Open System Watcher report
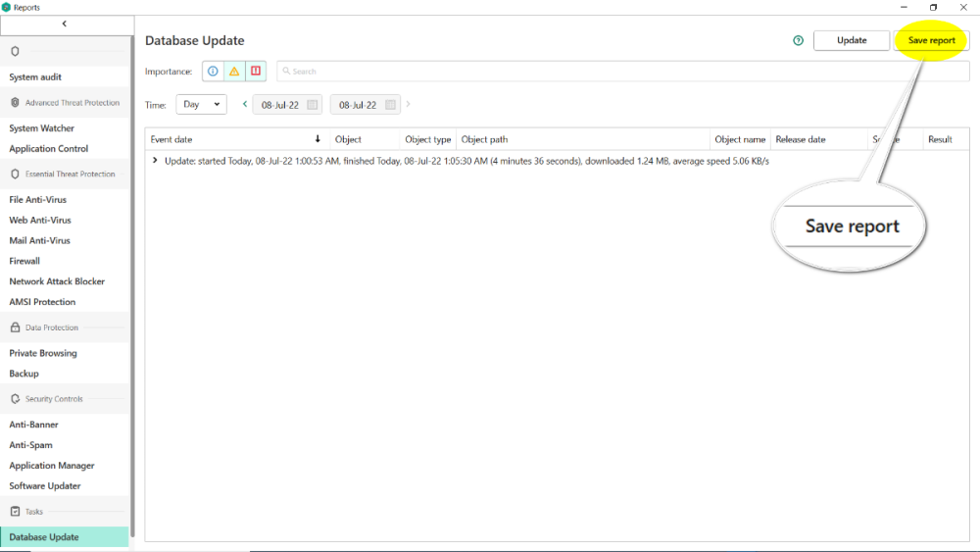Image resolution: width=980 pixels, height=552 pixels. (65, 128)
